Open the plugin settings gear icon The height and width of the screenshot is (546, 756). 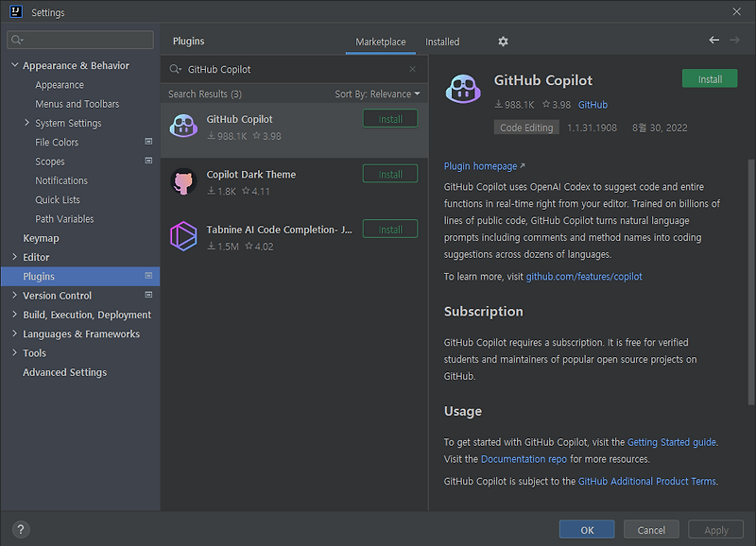click(503, 42)
